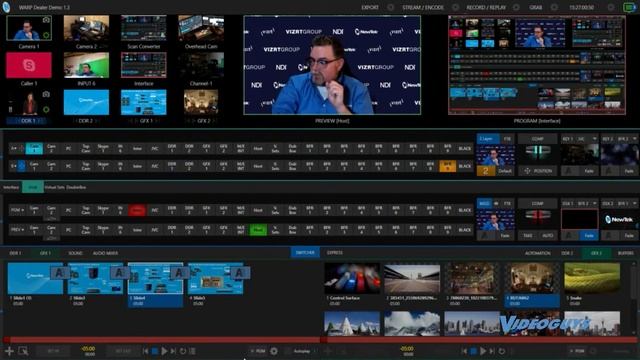The height and width of the screenshot is (360, 640).
Task: Click the green monitor icon at top right
Action: click(x=629, y=7)
